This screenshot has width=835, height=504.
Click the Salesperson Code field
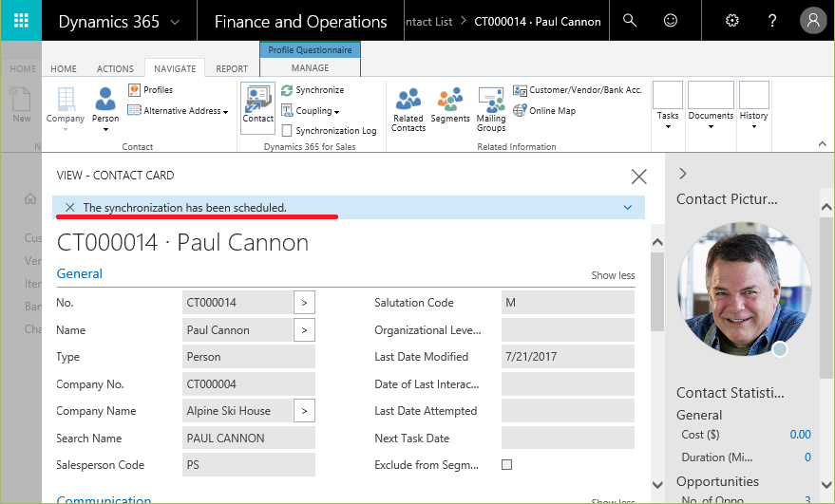coord(249,465)
